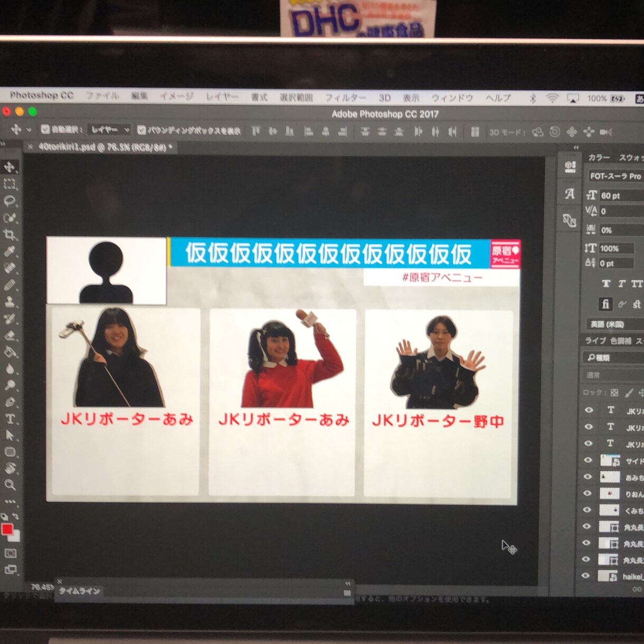This screenshot has height=644, width=644.
Task: Select the Zoom magnifier tool
Action: 10,485
